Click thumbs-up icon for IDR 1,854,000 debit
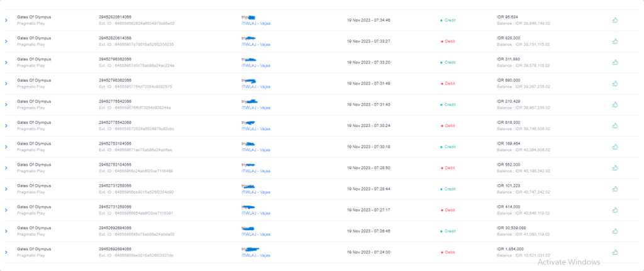The width and height of the screenshot is (644, 271). [615, 252]
